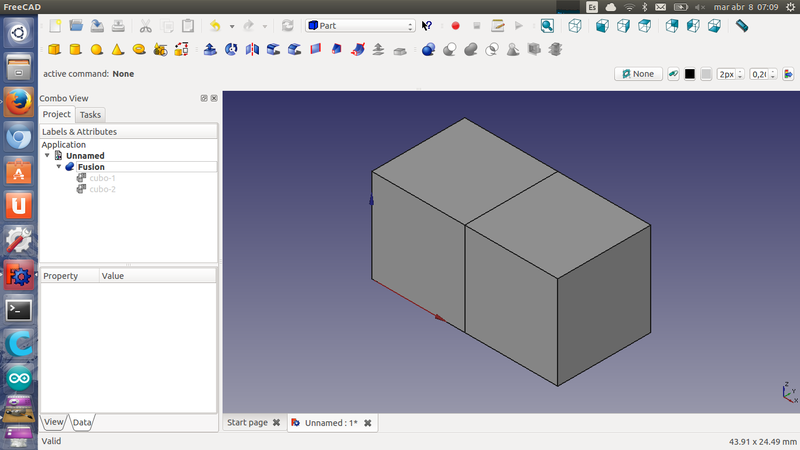Select the cone primitive tool

[x=118, y=48]
